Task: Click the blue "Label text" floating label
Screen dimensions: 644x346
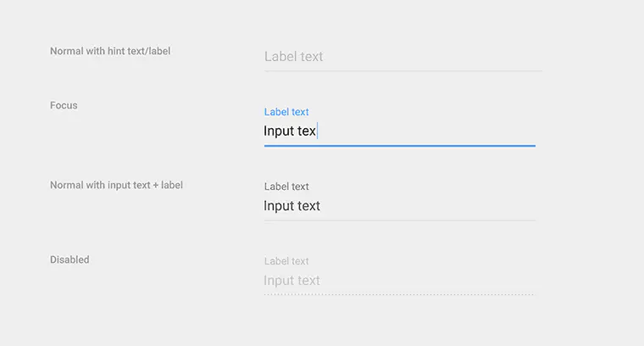Action: coord(286,112)
